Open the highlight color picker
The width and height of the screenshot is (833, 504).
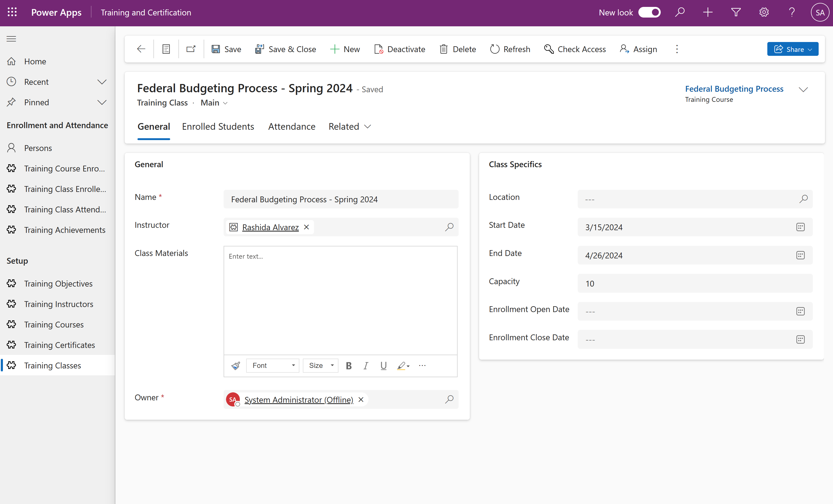pos(403,366)
